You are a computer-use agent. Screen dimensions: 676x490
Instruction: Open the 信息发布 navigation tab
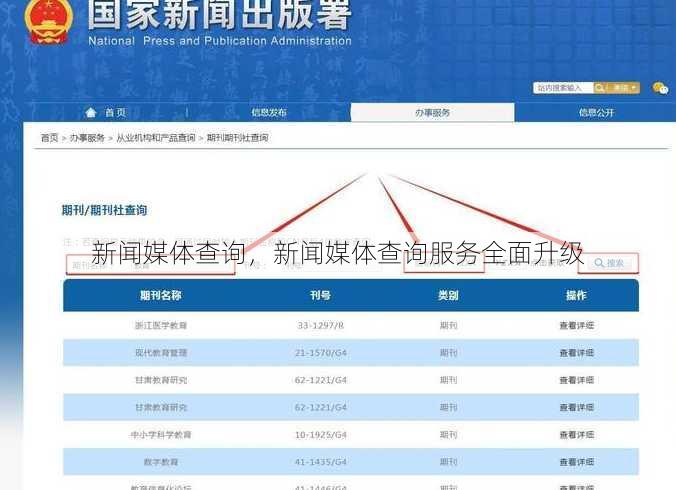269,112
